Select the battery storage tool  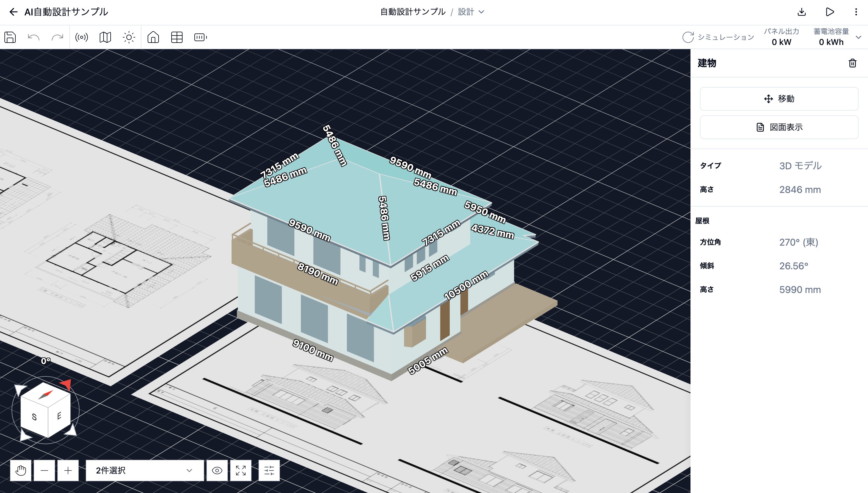pos(201,37)
